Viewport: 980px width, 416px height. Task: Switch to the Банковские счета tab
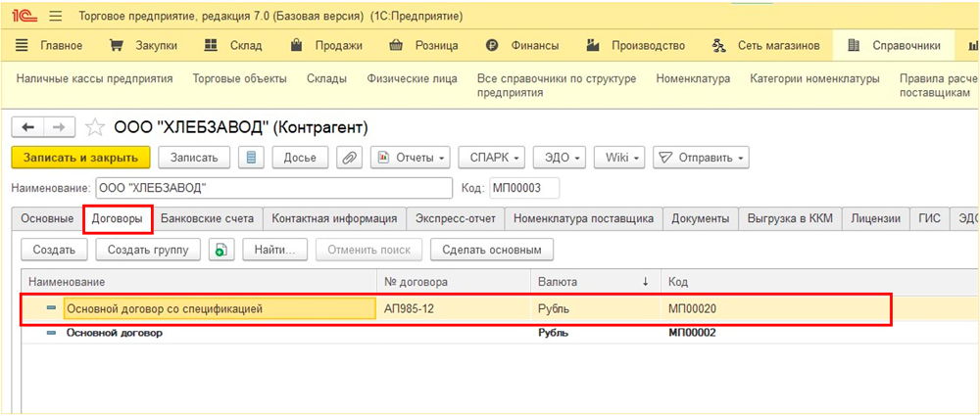[207, 218]
